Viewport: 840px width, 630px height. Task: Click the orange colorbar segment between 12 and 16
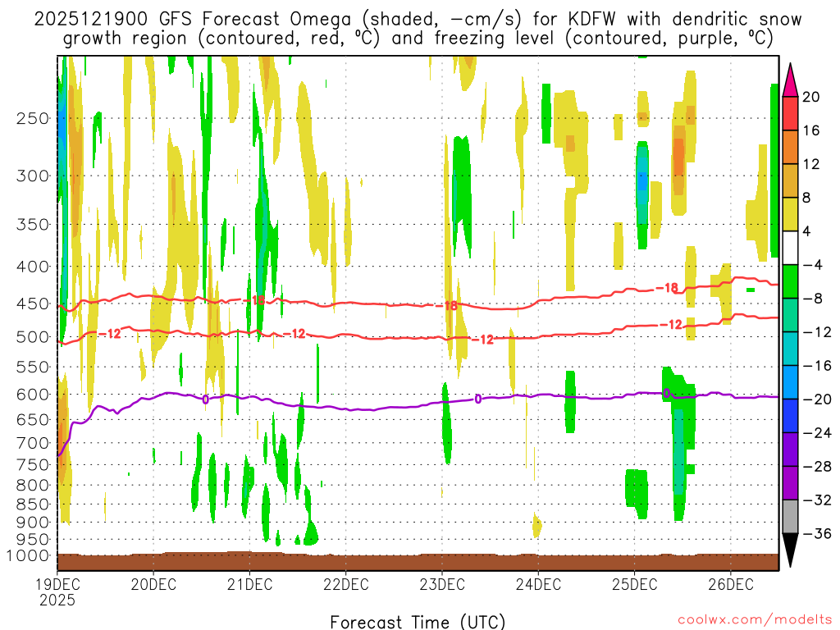[790, 147]
